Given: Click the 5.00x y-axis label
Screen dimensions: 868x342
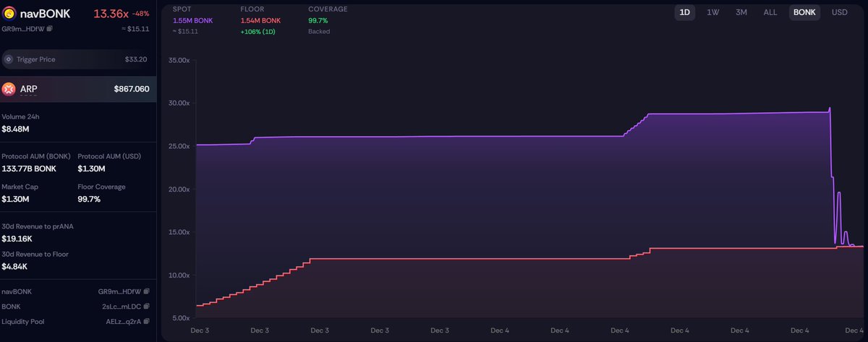Looking at the screenshot, I should point(182,318).
